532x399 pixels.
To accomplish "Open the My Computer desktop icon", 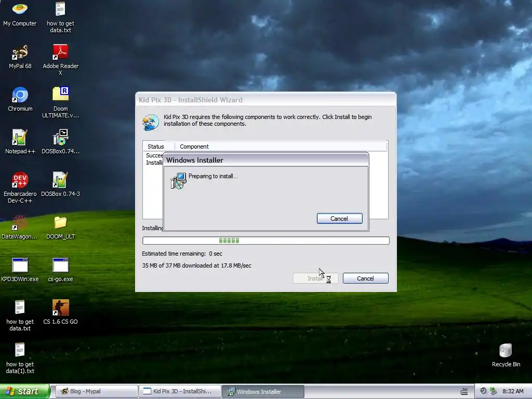I will coord(20,14).
